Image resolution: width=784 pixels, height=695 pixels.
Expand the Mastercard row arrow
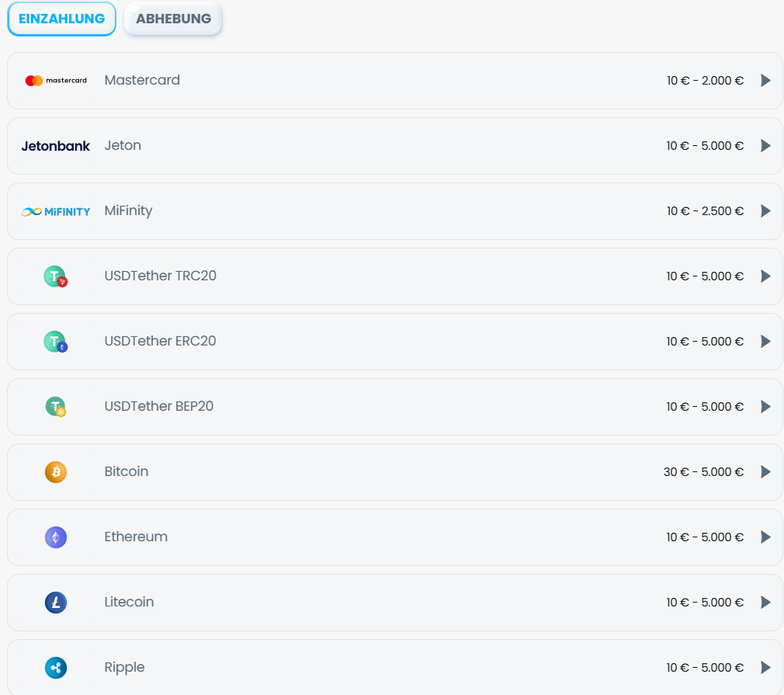coord(765,81)
